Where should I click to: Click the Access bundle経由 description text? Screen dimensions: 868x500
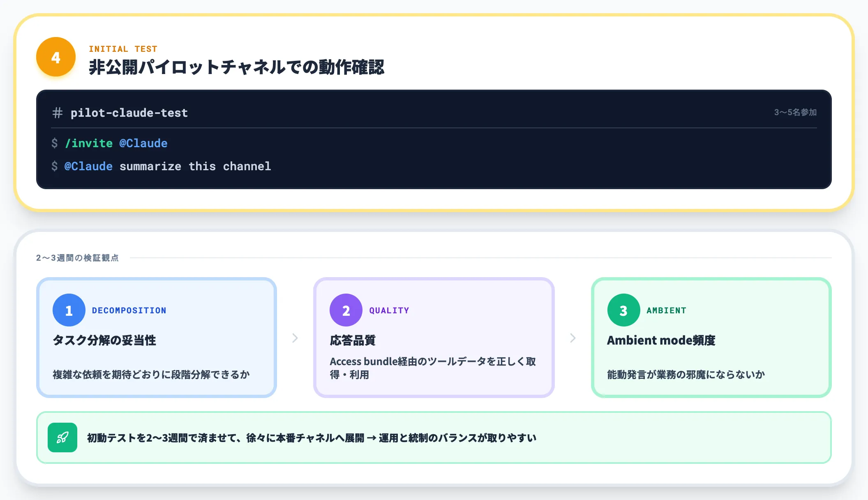click(433, 368)
